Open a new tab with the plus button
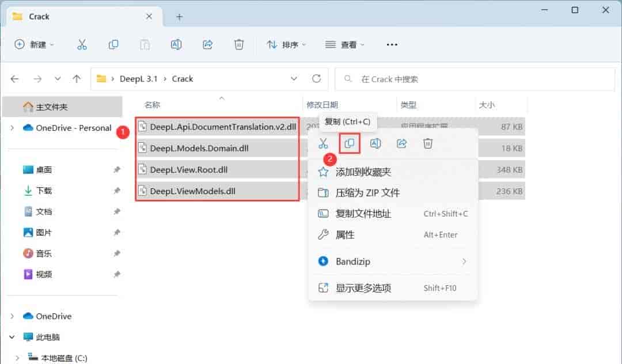 pos(179,17)
